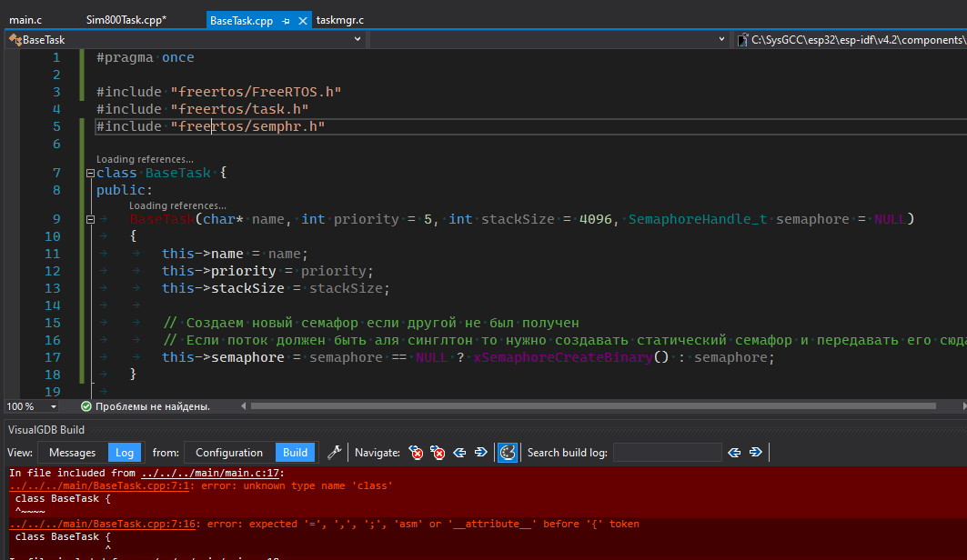967x560 pixels.
Task: Open the taskmgr.c tab
Action: tap(340, 20)
